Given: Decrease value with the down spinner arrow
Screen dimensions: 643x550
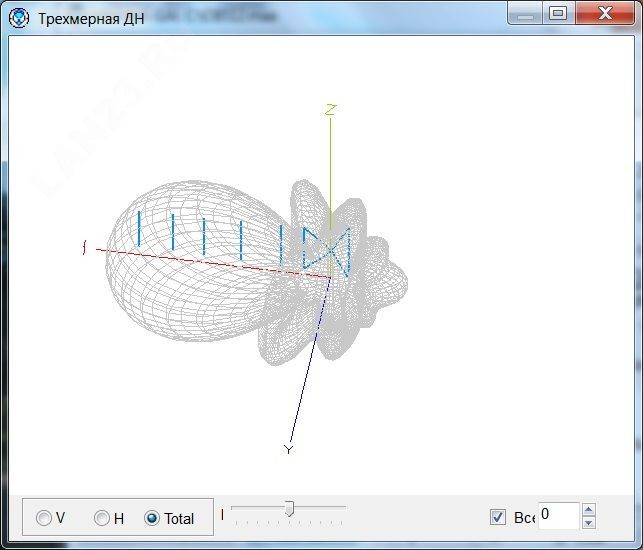Looking at the screenshot, I should coord(589,523).
